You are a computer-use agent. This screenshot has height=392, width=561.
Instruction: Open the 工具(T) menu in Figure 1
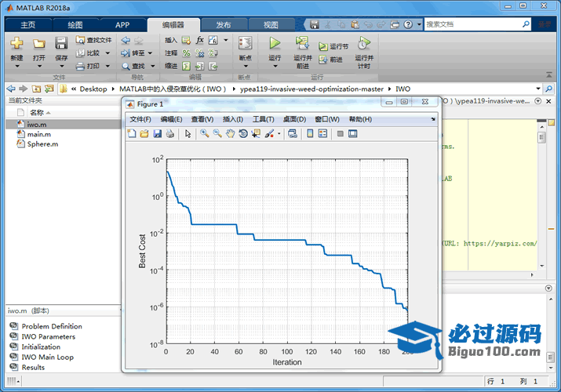point(263,119)
